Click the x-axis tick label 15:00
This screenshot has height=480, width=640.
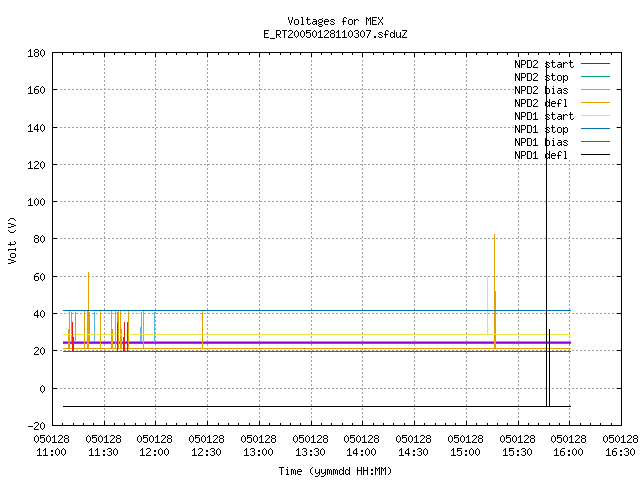coord(465,452)
